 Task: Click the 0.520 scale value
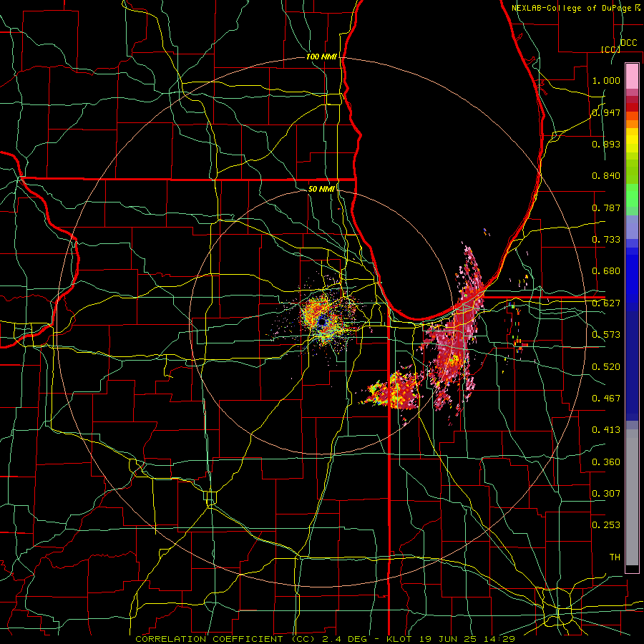(606, 367)
